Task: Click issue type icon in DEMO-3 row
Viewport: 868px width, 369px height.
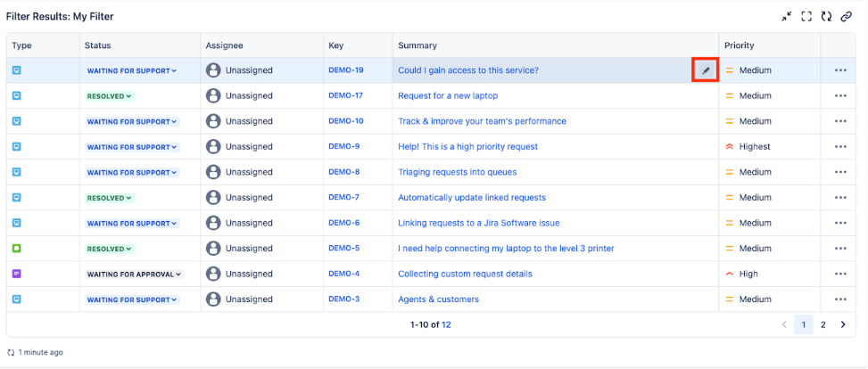Action: tap(17, 299)
